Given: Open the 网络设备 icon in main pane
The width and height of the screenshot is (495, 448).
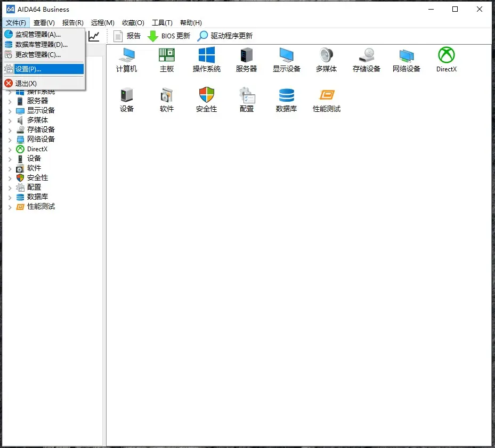Looking at the screenshot, I should click(407, 60).
